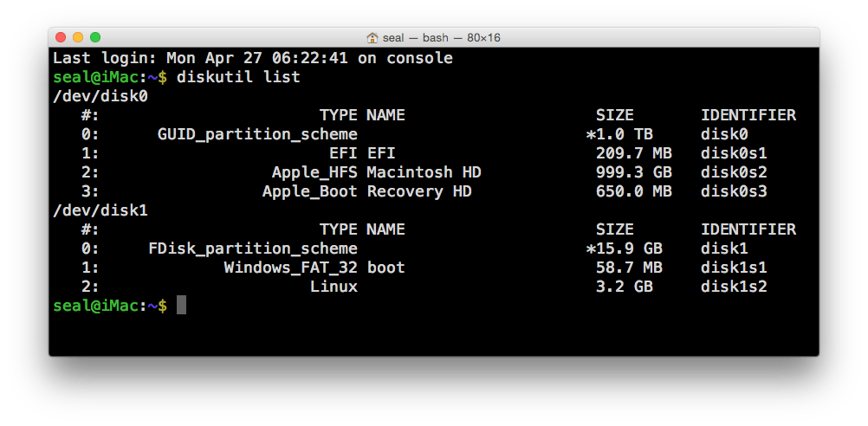
Task: Click the 'diskutil list' command text
Action: [238, 77]
